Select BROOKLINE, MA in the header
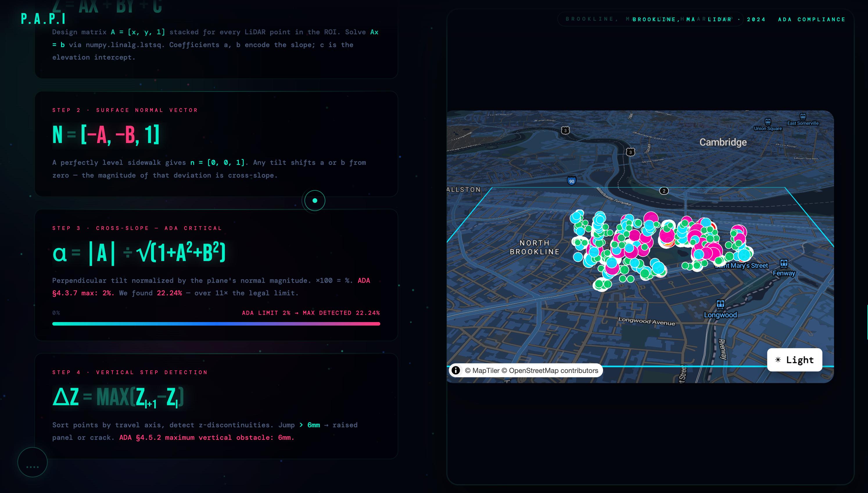Viewport: 868px width, 493px height. pyautogui.click(x=664, y=19)
